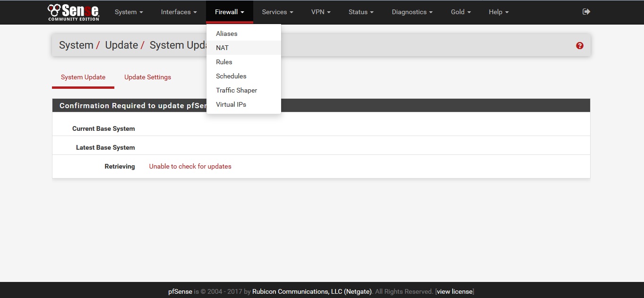Open the Interfaces dropdown menu
The height and width of the screenshot is (298, 644).
point(179,12)
